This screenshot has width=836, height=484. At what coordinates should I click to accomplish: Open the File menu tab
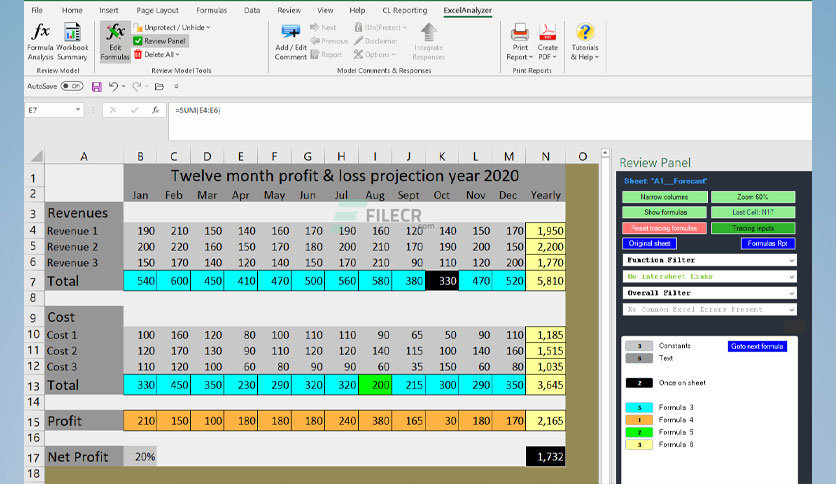[37, 10]
